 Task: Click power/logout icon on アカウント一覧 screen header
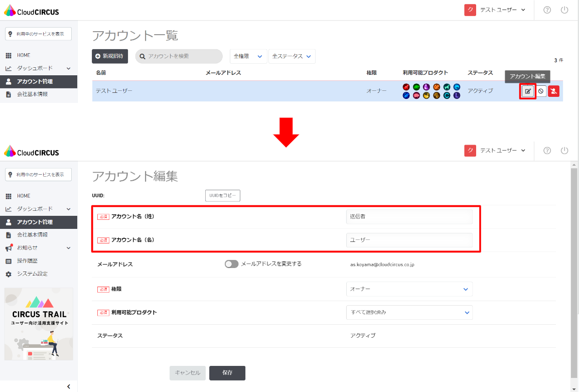(564, 10)
